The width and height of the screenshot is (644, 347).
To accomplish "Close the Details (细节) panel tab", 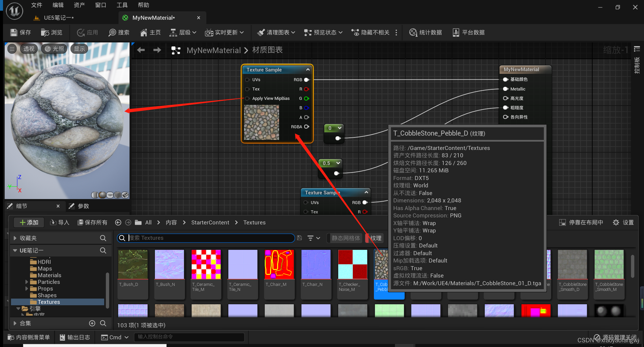I will (x=58, y=206).
